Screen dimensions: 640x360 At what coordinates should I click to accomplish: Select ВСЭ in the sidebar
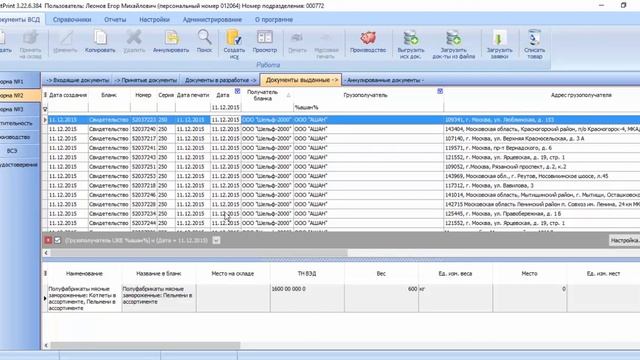pyautogui.click(x=20, y=151)
